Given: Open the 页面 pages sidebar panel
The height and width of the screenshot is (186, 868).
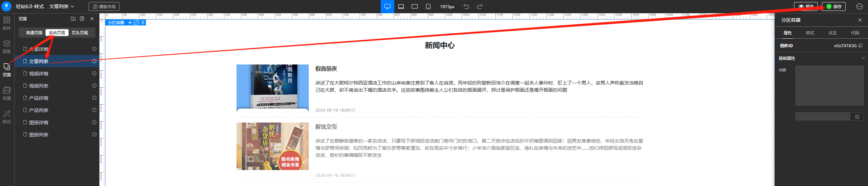Looking at the screenshot, I should [7, 70].
